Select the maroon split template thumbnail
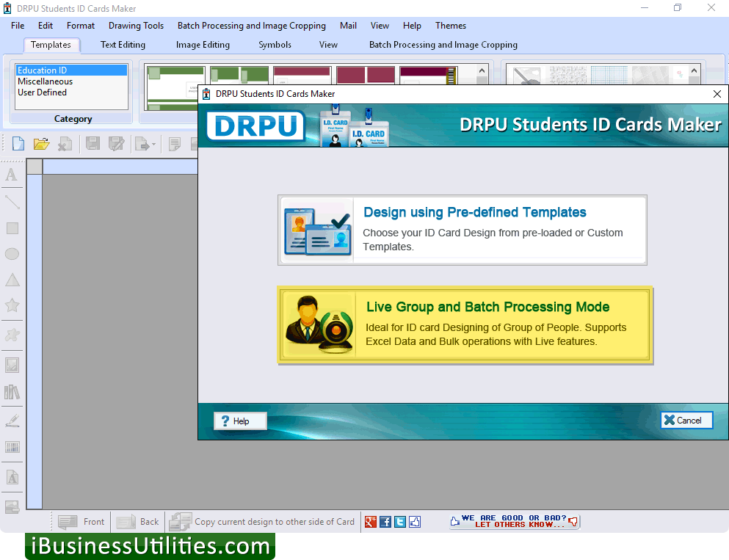The height and width of the screenshot is (560, 729). [x=366, y=75]
